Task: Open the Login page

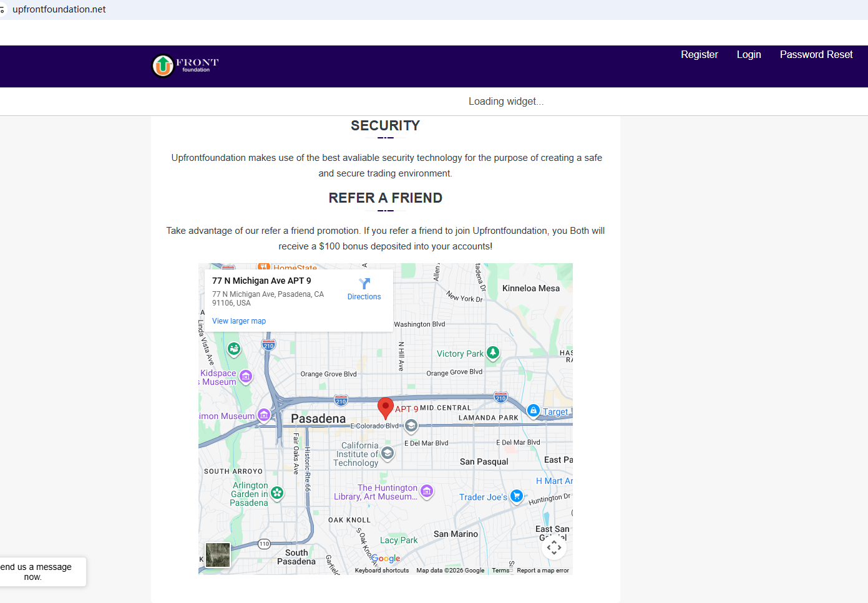Action: [748, 55]
